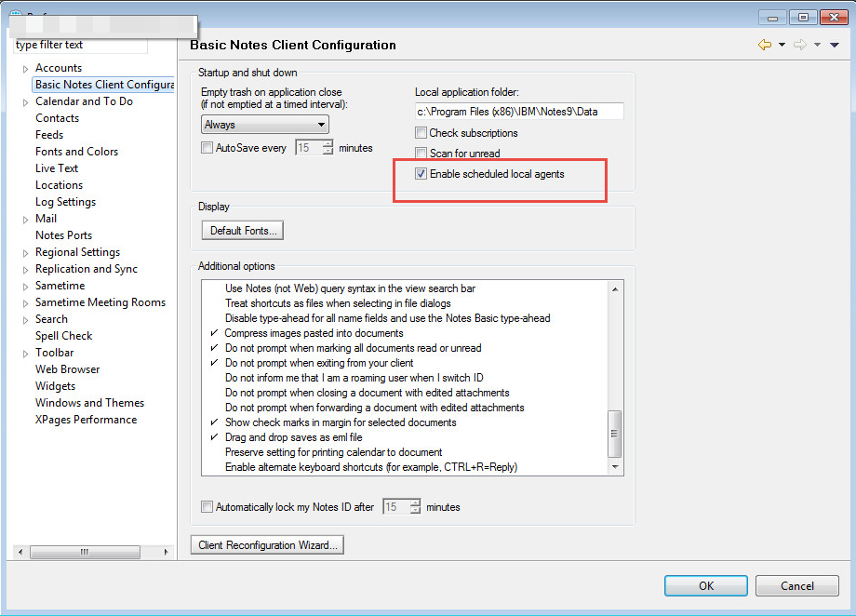The image size is (856, 616).
Task: Click the Cancel button
Action: pyautogui.click(x=797, y=586)
